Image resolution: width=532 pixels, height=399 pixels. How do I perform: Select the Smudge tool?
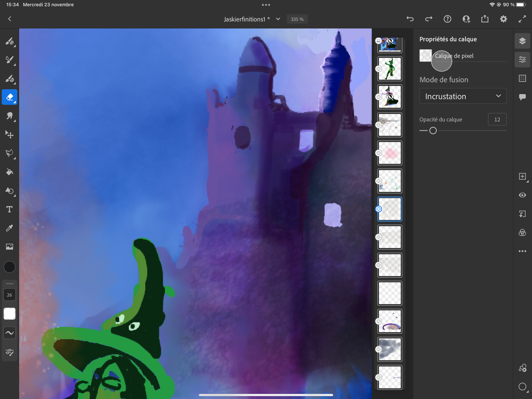9,116
